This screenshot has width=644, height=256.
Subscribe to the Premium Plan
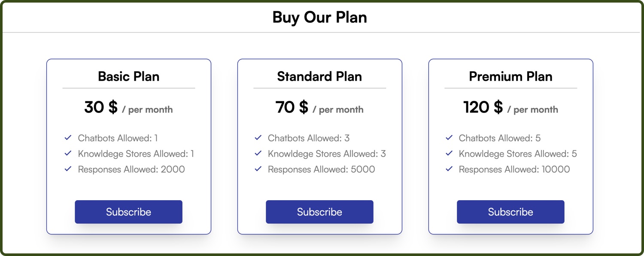(x=510, y=212)
